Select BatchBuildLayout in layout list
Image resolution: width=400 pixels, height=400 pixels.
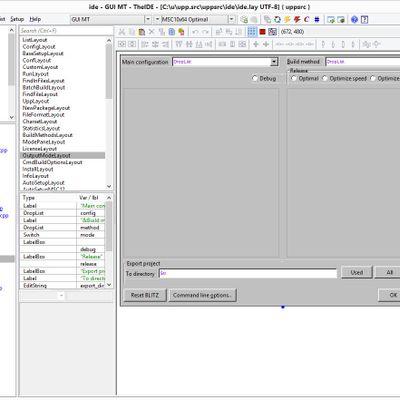coord(62,87)
